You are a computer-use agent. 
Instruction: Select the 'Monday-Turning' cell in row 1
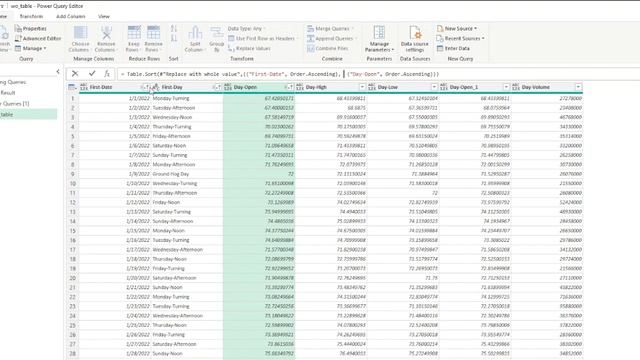click(187, 98)
